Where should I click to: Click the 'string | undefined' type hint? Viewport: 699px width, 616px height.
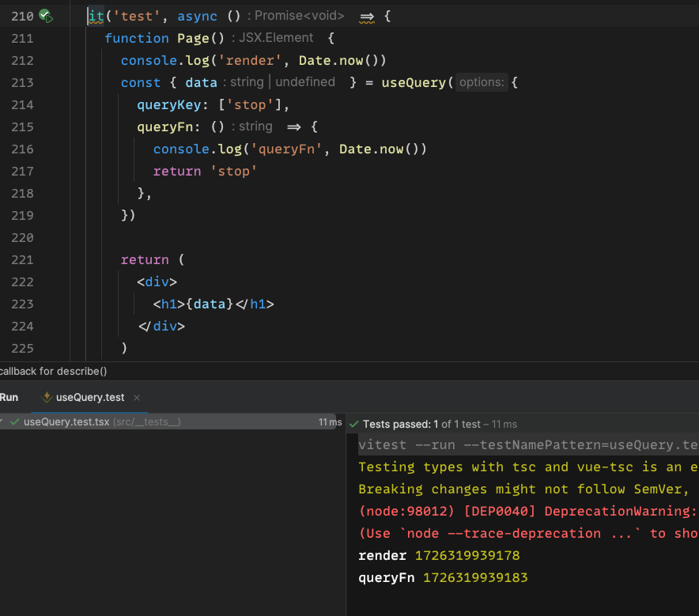click(x=282, y=82)
